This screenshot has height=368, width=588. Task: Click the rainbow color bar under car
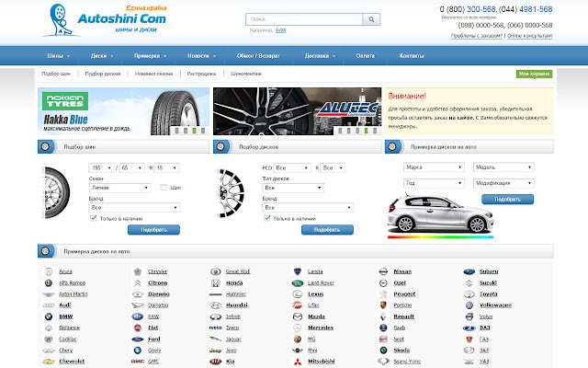point(440,237)
